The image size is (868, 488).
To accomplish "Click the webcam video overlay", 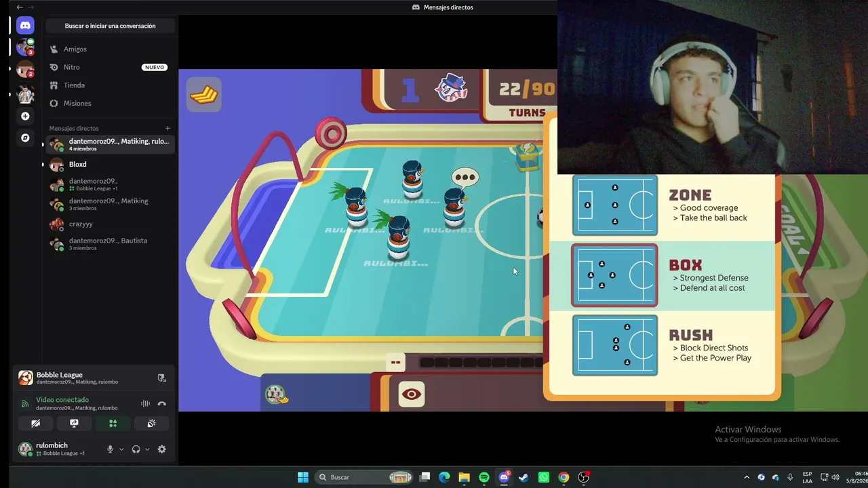I will click(x=713, y=87).
